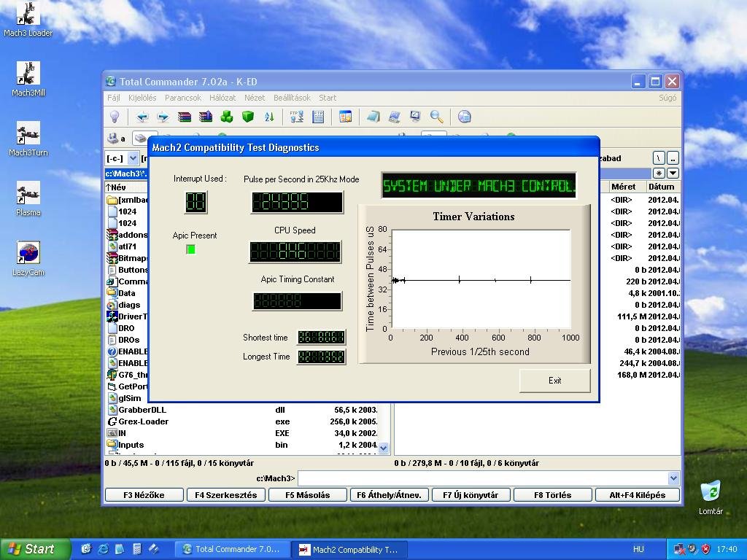Click the A-Z sort toolbar icon
This screenshot has height=560, width=747.
point(269,117)
